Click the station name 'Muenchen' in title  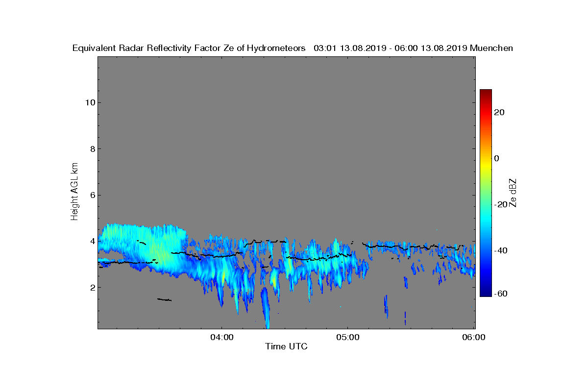pyautogui.click(x=491, y=48)
